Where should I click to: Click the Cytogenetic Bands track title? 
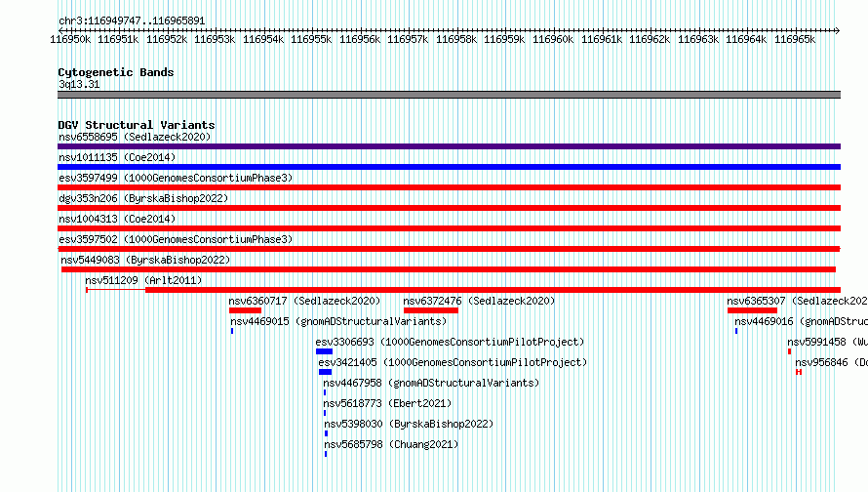[116, 72]
